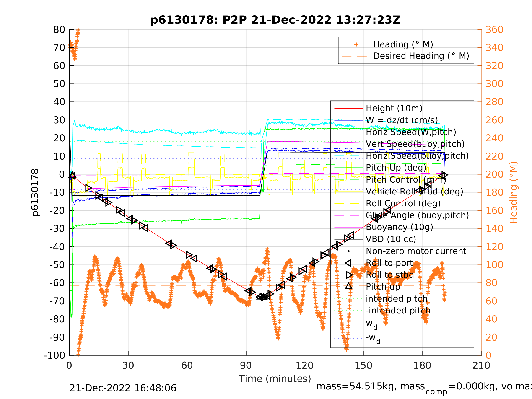This screenshot has height=399, width=532.
Task: Select the Glide Angle (buoy,pitch) legend label
Action: (417, 215)
